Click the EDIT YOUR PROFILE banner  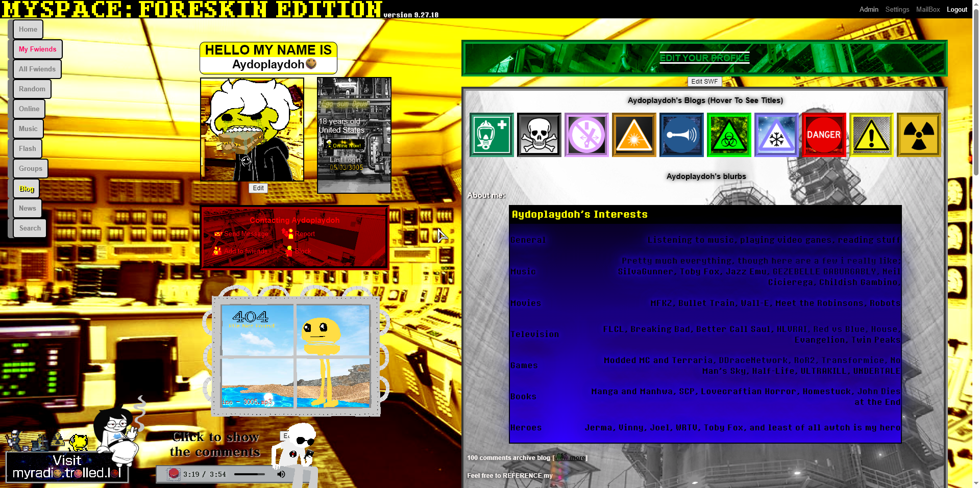704,58
